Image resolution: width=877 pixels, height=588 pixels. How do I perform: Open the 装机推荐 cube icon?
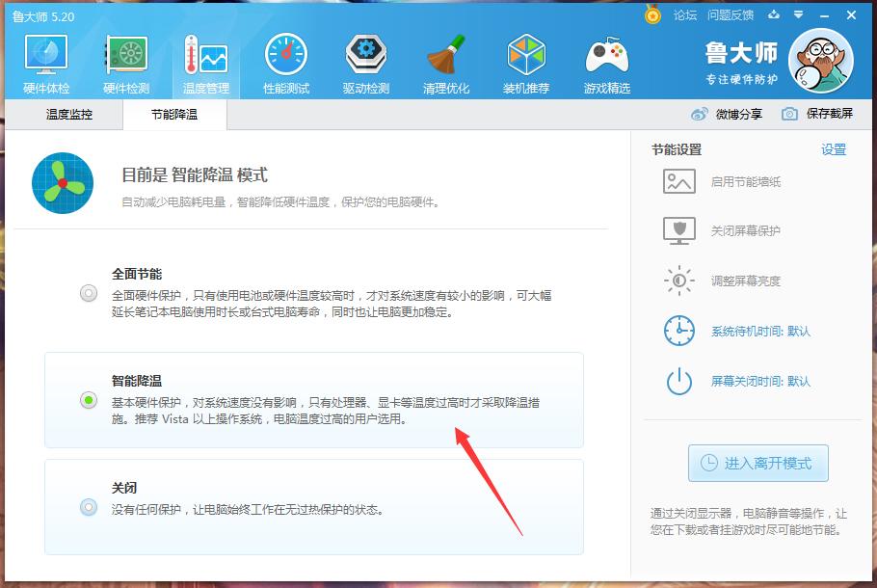[526, 54]
